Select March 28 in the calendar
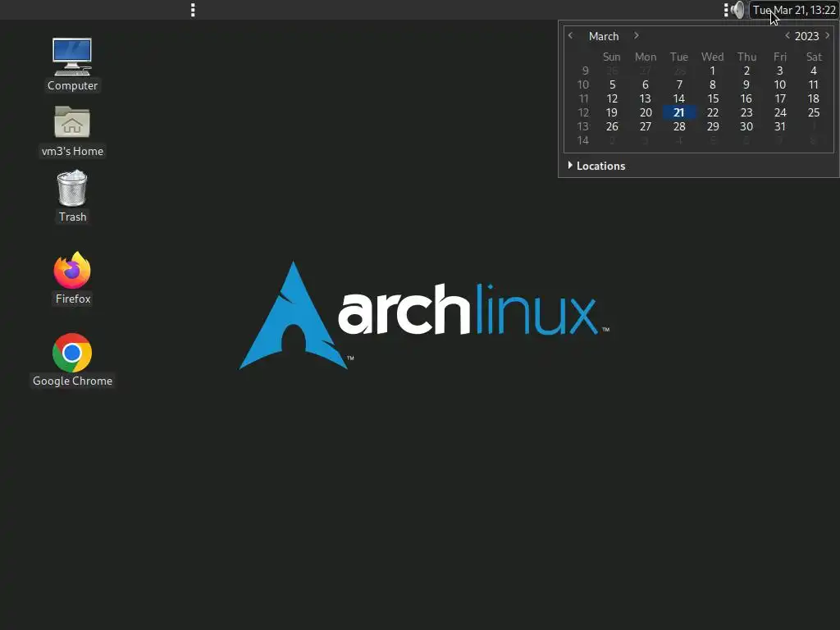The width and height of the screenshot is (840, 630). [x=679, y=126]
